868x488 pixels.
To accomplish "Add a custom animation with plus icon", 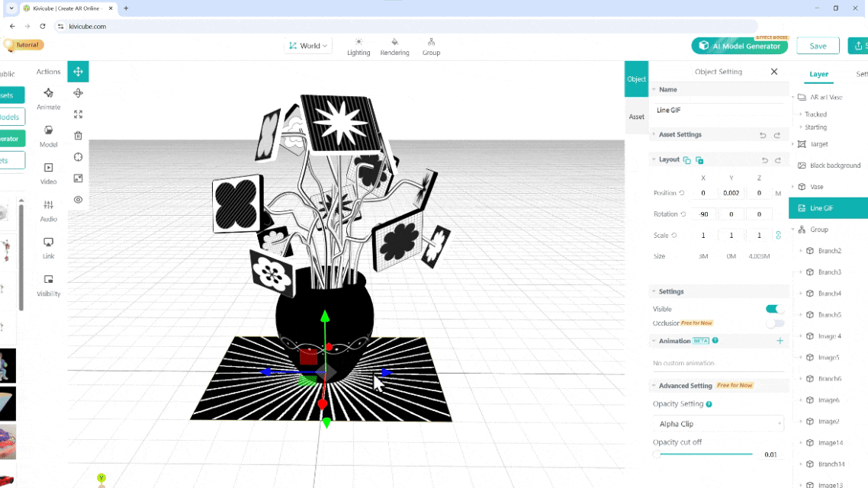I will (x=780, y=341).
